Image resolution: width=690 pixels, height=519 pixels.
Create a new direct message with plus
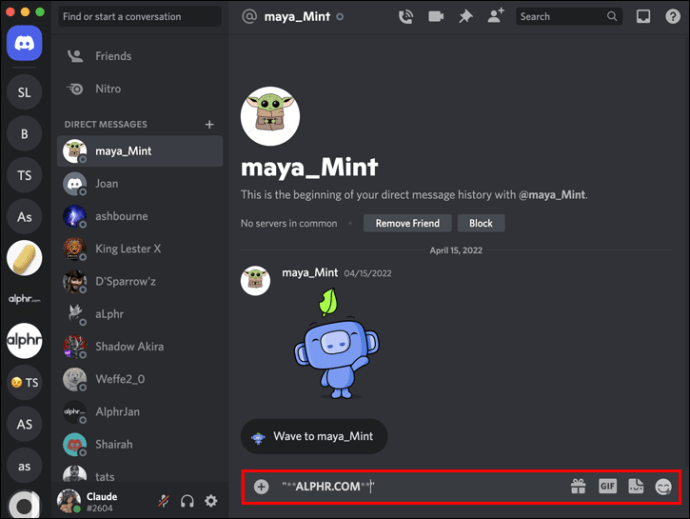(209, 125)
